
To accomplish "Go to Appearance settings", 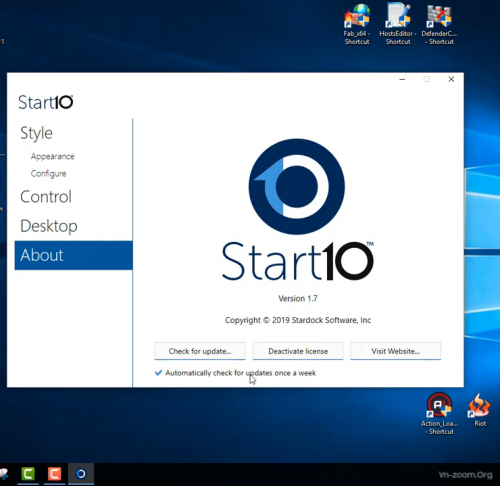I will tap(53, 156).
